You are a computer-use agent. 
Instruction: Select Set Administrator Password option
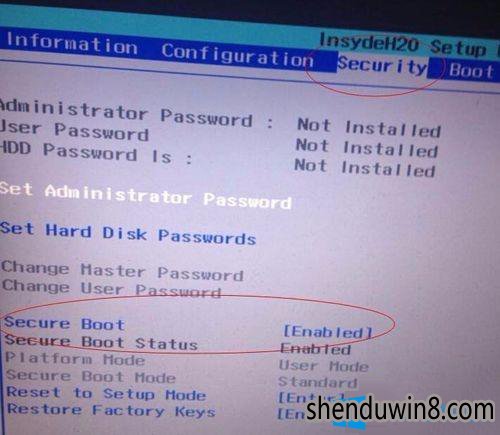coord(146,196)
